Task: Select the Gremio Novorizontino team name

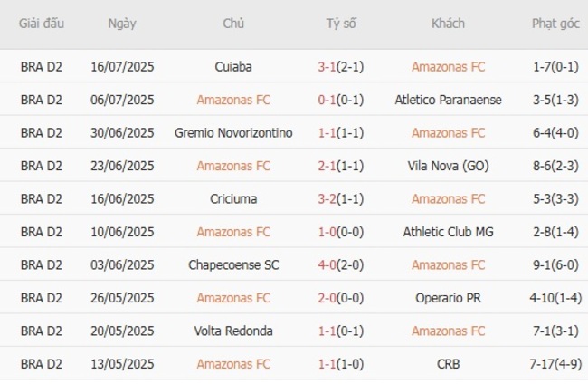Action: (233, 133)
